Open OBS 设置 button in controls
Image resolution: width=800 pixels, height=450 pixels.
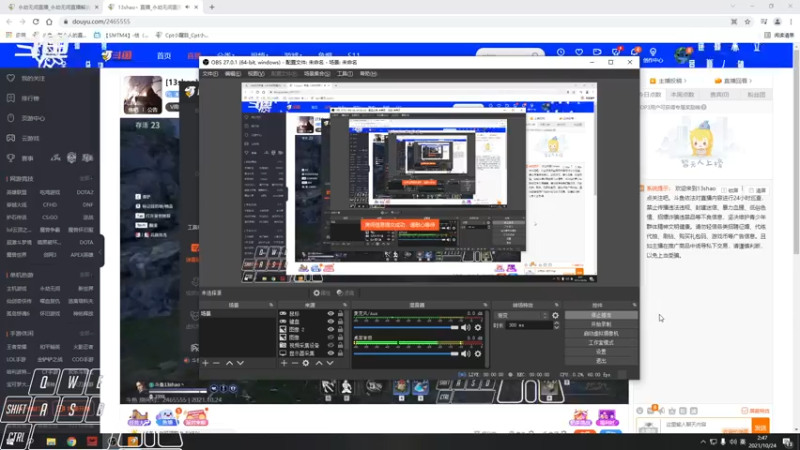pyautogui.click(x=601, y=352)
